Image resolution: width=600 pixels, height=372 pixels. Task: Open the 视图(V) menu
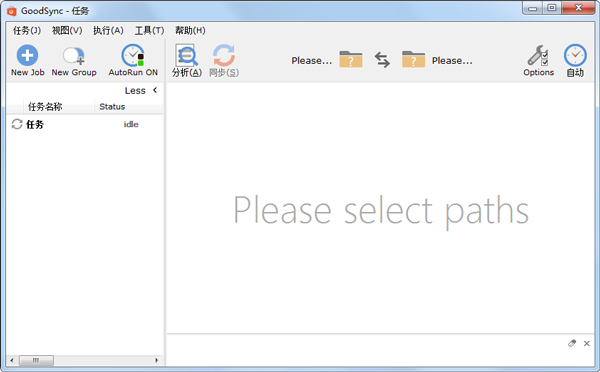coord(67,30)
